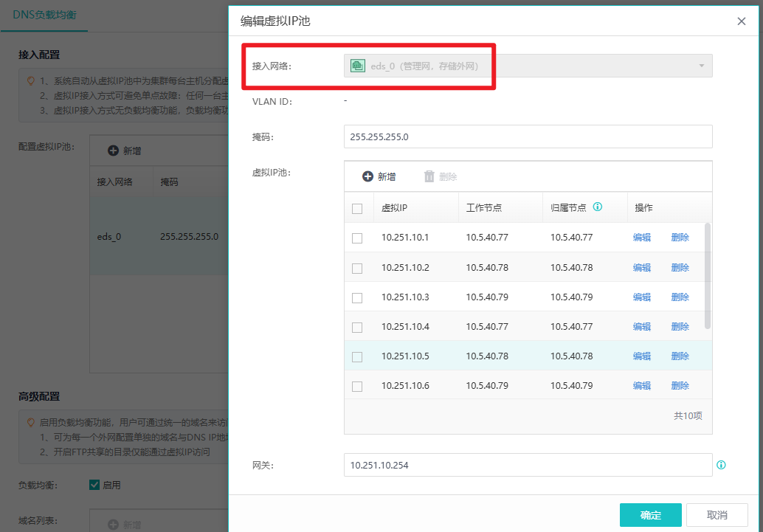Check the box for 10.251.10.5
763x532 pixels.
click(357, 357)
